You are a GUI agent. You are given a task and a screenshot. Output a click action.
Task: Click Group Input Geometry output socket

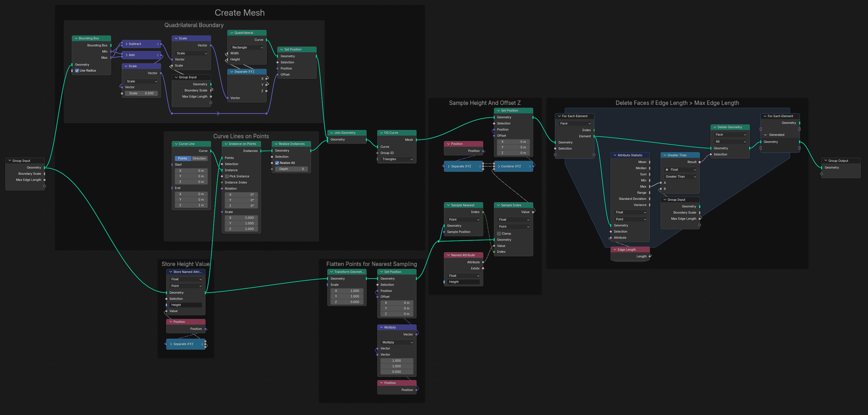click(44, 167)
